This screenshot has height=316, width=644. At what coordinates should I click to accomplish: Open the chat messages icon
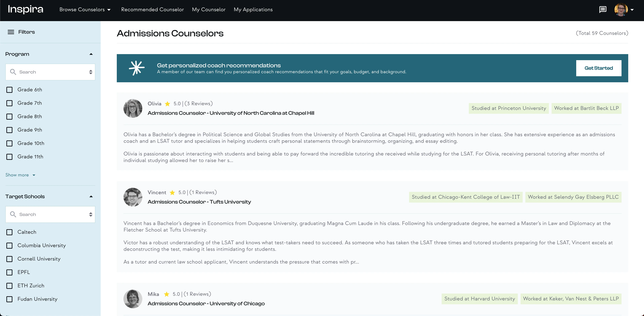[603, 10]
